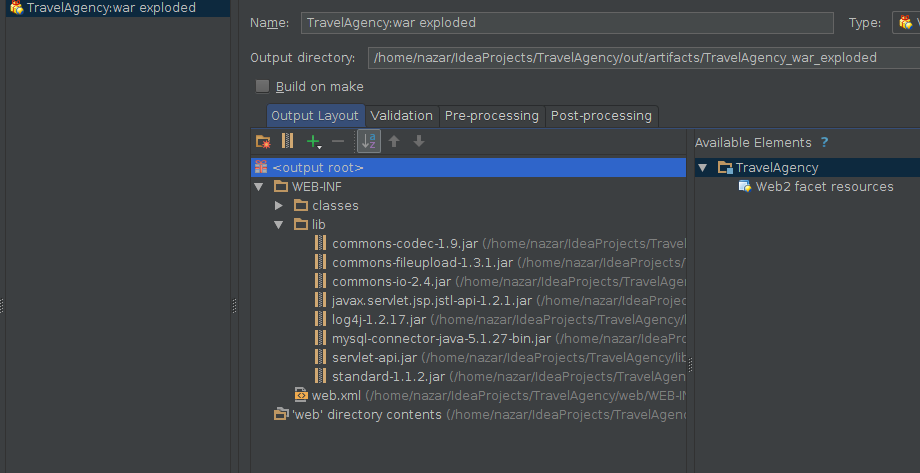
Task: Select log4j-1.2.17.jar entry
Action: [x=379, y=320]
